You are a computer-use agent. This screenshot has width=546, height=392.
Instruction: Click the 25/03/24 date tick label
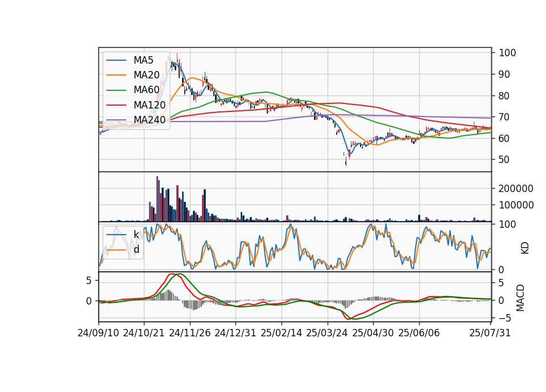point(327,333)
